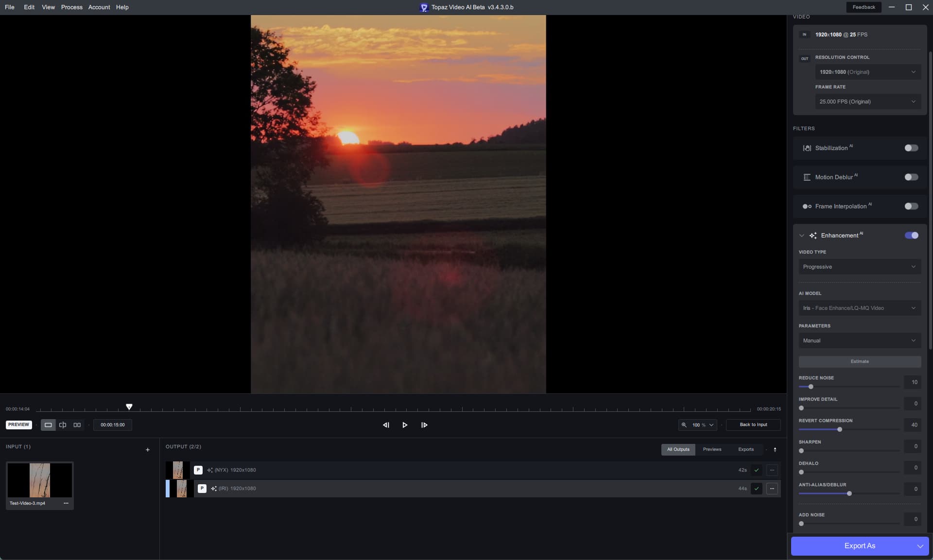The height and width of the screenshot is (560, 933).
Task: Step forward one frame
Action: [424, 425]
